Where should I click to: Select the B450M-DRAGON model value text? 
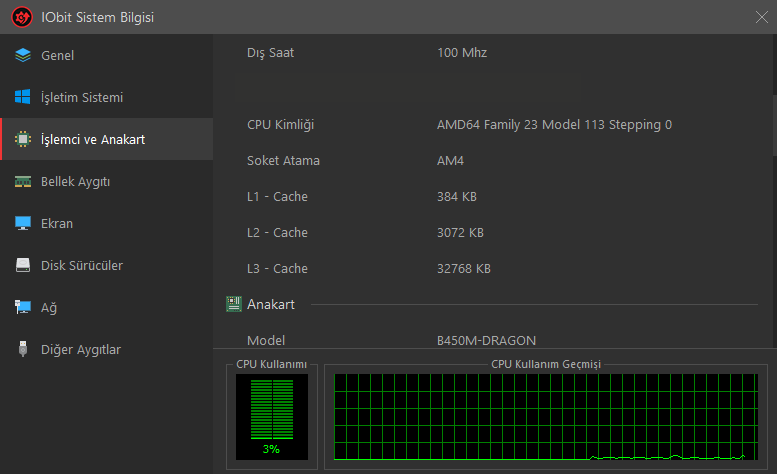486,340
